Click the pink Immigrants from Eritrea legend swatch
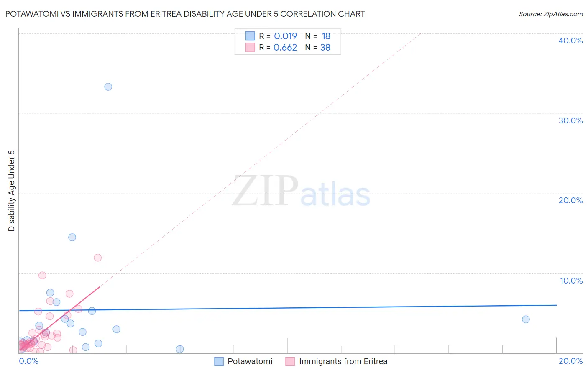The width and height of the screenshot is (588, 373). [x=290, y=361]
